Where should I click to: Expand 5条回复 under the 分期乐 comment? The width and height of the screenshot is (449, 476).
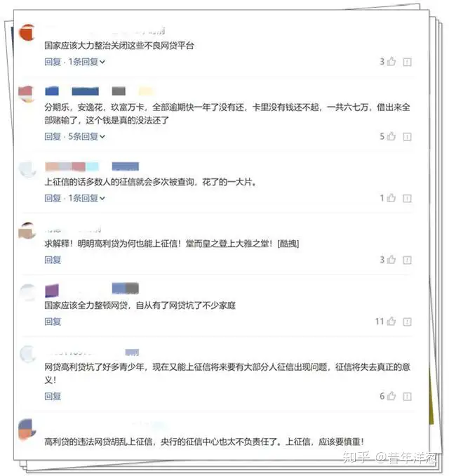click(87, 136)
